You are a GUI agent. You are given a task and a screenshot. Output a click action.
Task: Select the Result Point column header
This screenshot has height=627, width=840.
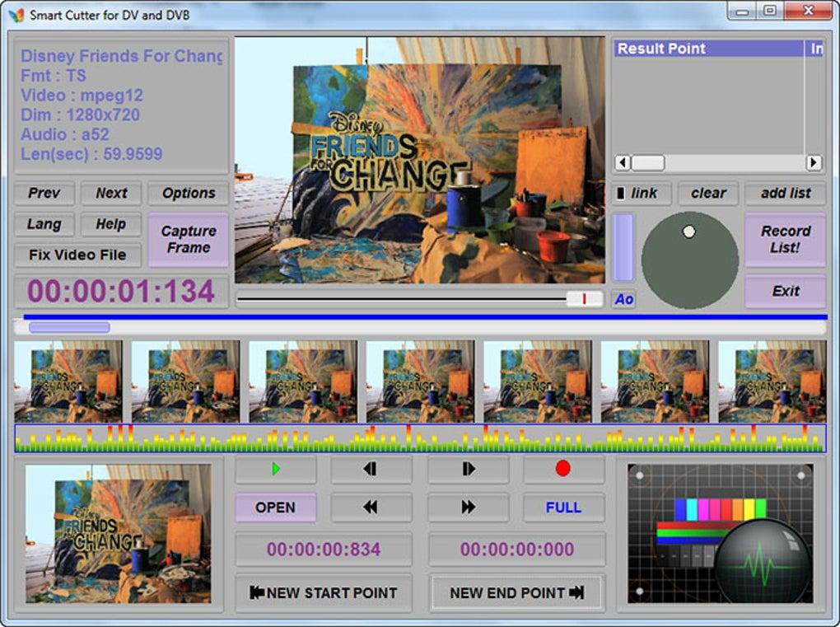tap(709, 49)
